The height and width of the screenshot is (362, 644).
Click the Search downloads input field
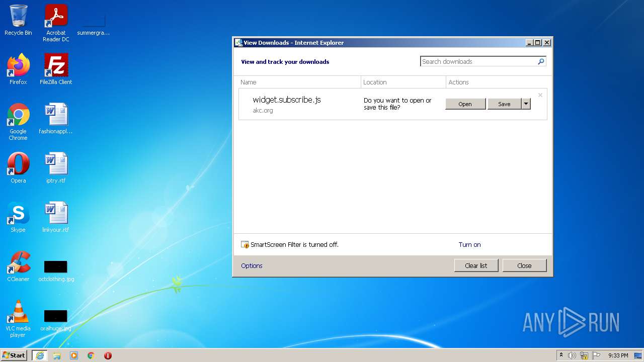point(478,61)
